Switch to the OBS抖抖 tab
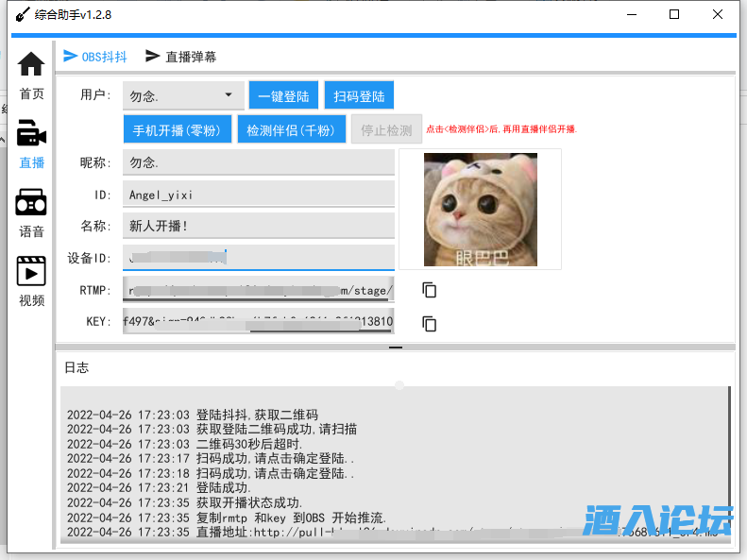Screen dimensions: 747x560 pyautogui.click(x=95, y=57)
